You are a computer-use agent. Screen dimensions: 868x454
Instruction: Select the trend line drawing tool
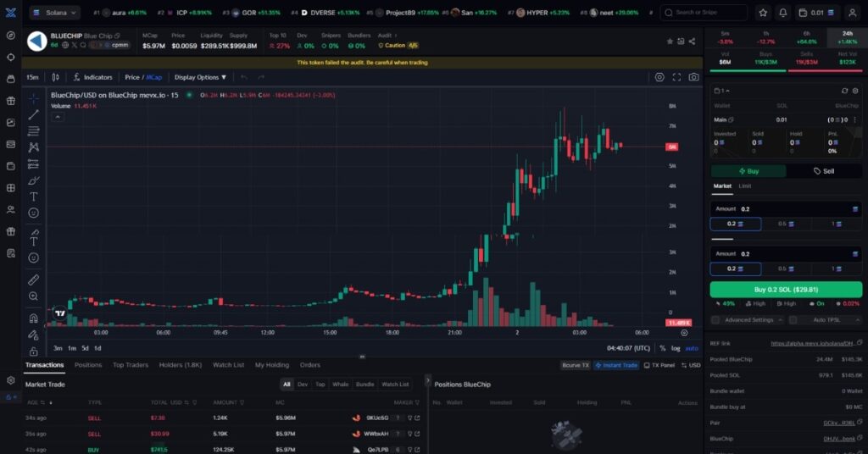(x=34, y=114)
